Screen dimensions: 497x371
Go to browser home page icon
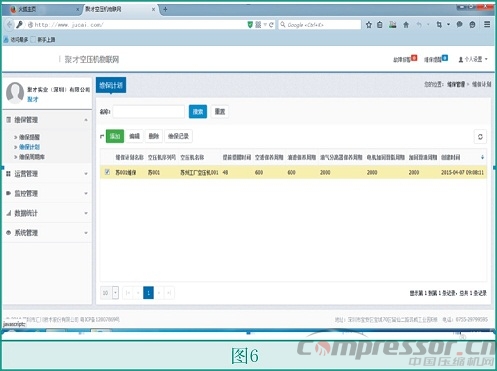click(x=406, y=25)
